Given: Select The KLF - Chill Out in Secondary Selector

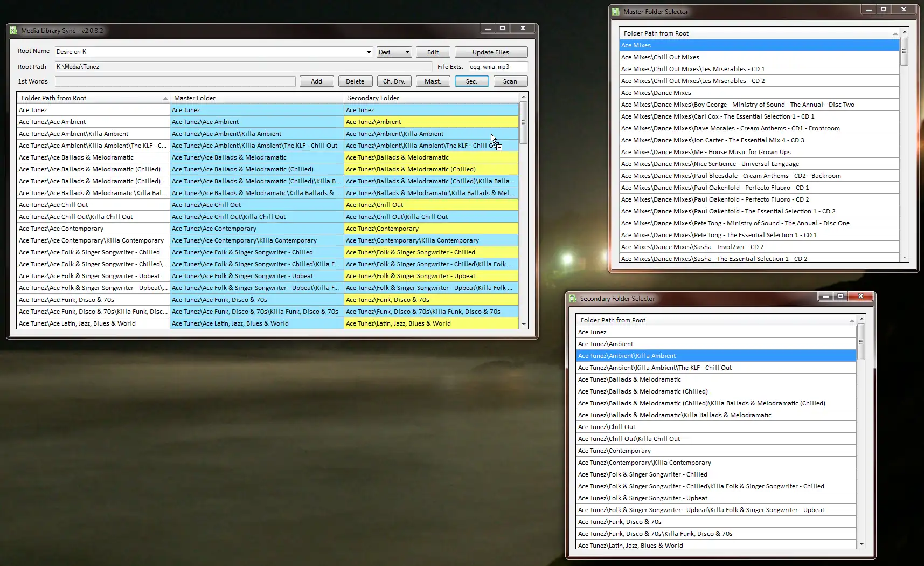Looking at the screenshot, I should (716, 368).
